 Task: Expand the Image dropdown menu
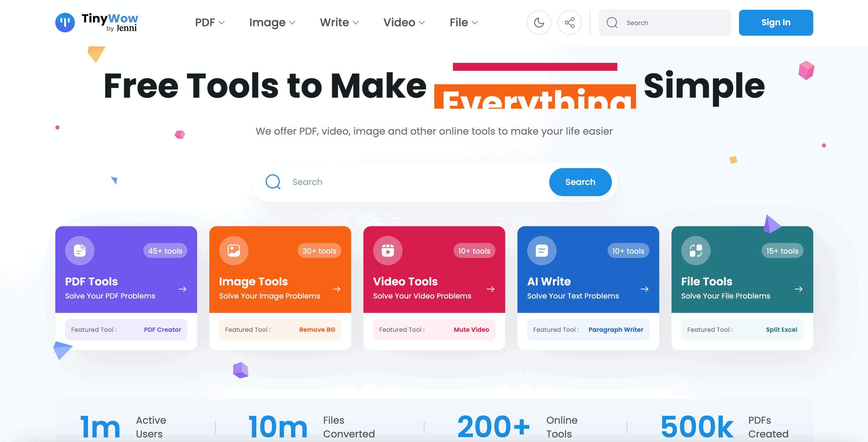272,23
